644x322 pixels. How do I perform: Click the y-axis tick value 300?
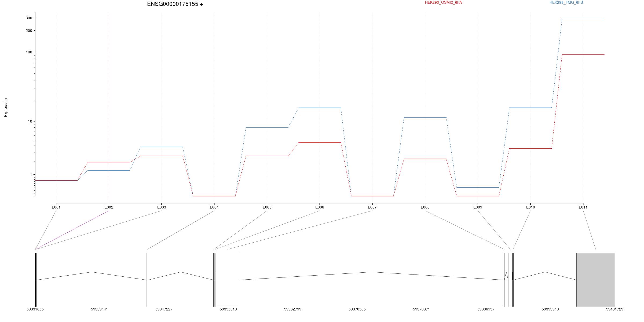tap(29, 18)
